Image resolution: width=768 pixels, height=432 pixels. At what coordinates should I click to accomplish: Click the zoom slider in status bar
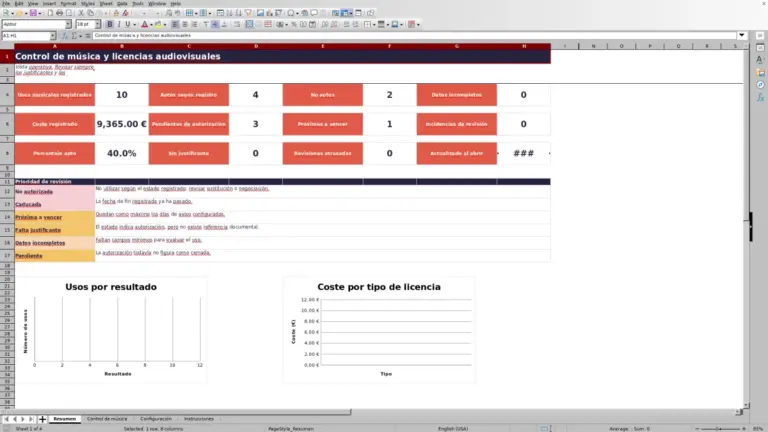click(x=720, y=429)
